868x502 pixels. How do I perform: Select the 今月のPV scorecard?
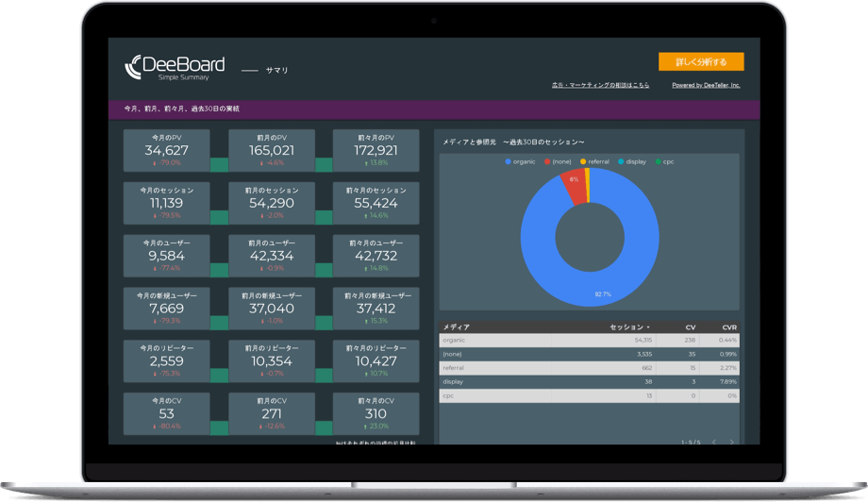166,150
